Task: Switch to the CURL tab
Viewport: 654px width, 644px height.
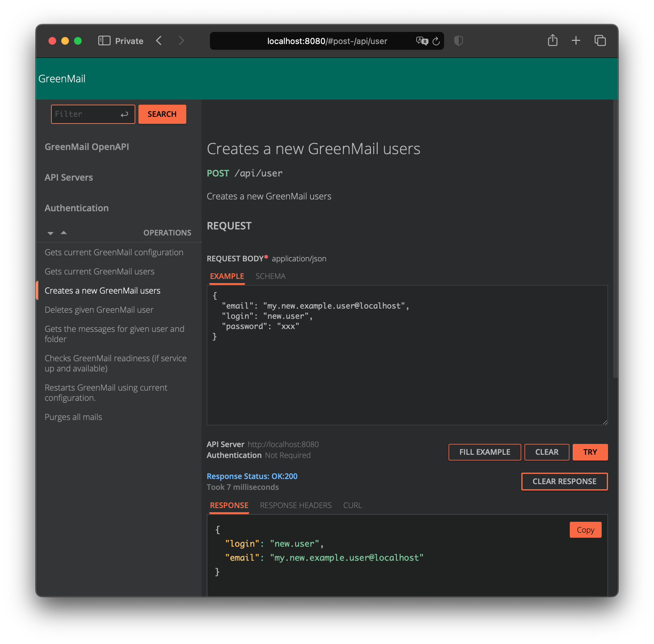Action: 352,505
